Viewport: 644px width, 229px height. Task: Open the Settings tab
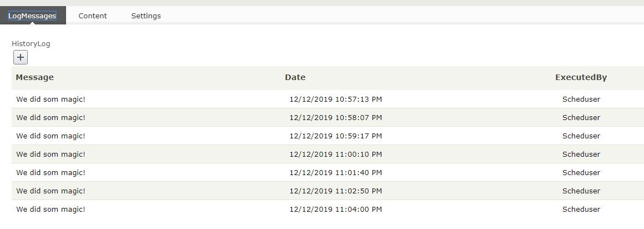pos(146,16)
